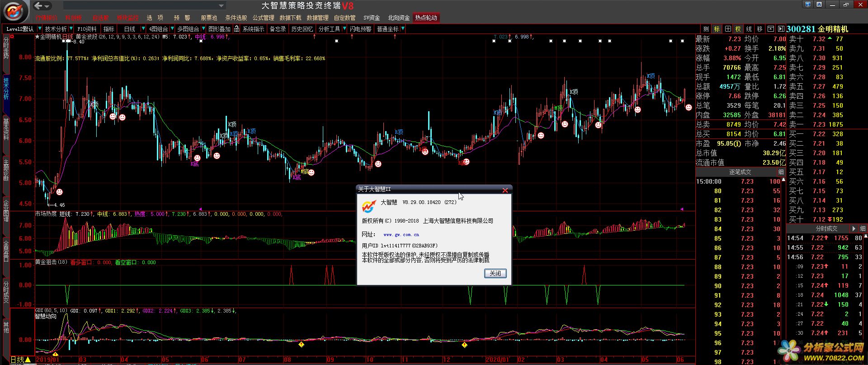Expand the 4图组合 dropdown arrow

(172, 29)
